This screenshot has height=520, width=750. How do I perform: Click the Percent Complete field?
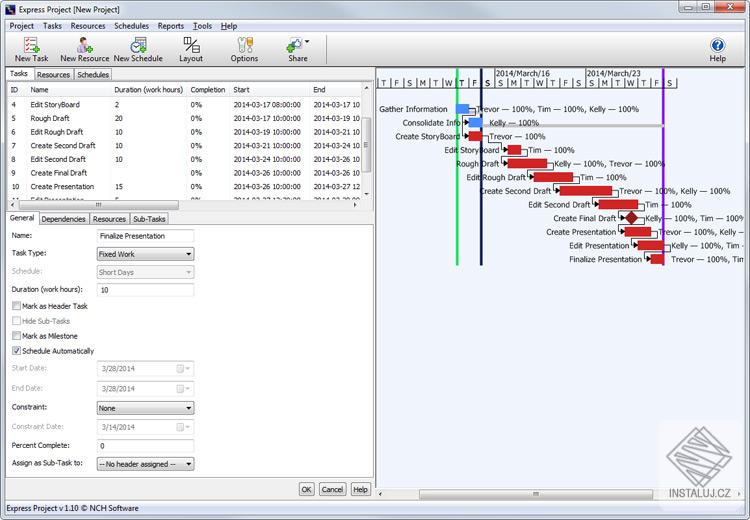click(145, 446)
